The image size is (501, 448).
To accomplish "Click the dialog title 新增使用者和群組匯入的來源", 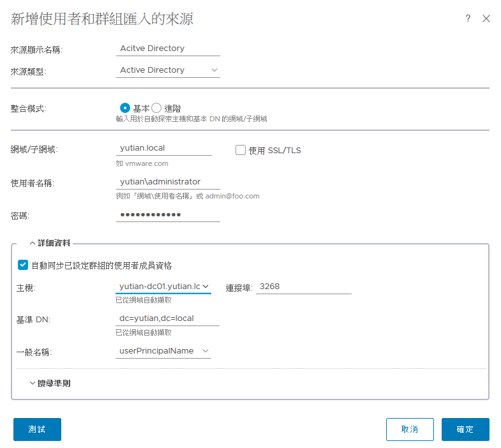I will tap(102, 19).
